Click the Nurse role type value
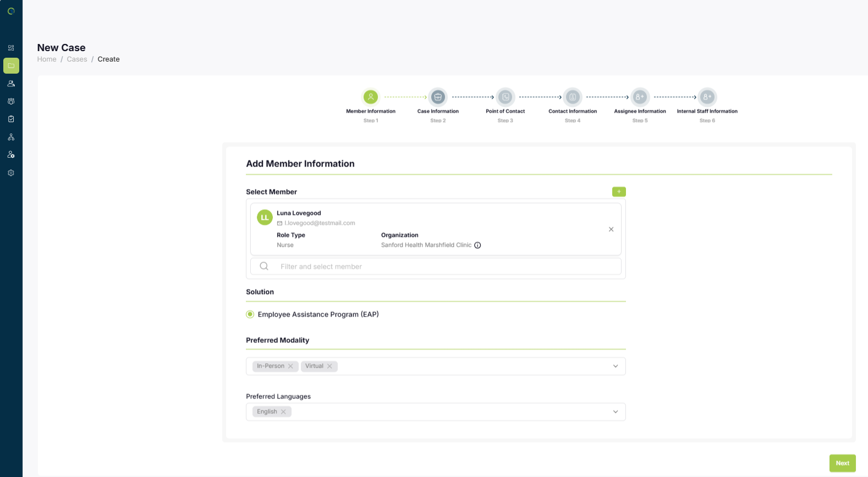The width and height of the screenshot is (868, 477). click(285, 245)
